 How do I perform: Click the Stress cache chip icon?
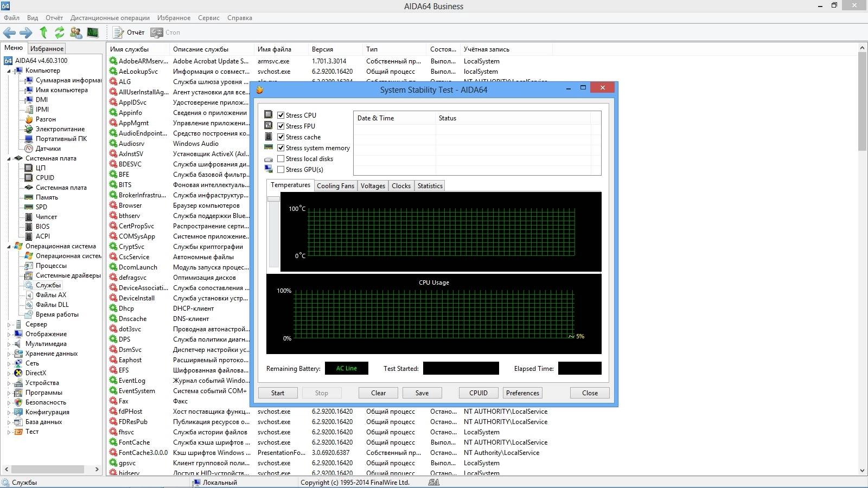click(x=269, y=137)
